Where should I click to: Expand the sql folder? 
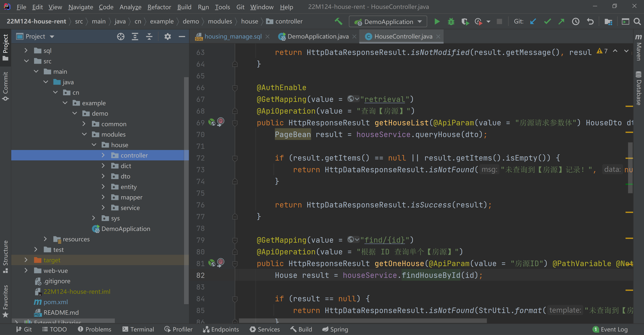click(26, 50)
